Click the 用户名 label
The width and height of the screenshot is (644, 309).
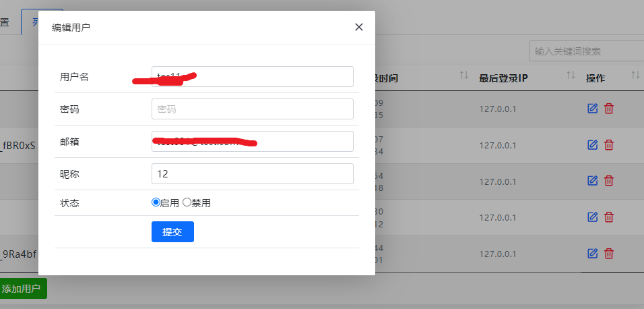coord(74,76)
